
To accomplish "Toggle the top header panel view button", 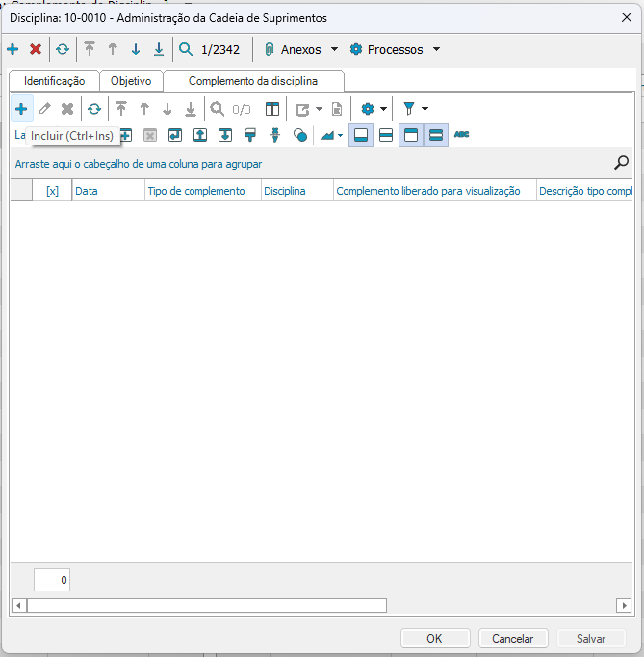I will click(411, 135).
